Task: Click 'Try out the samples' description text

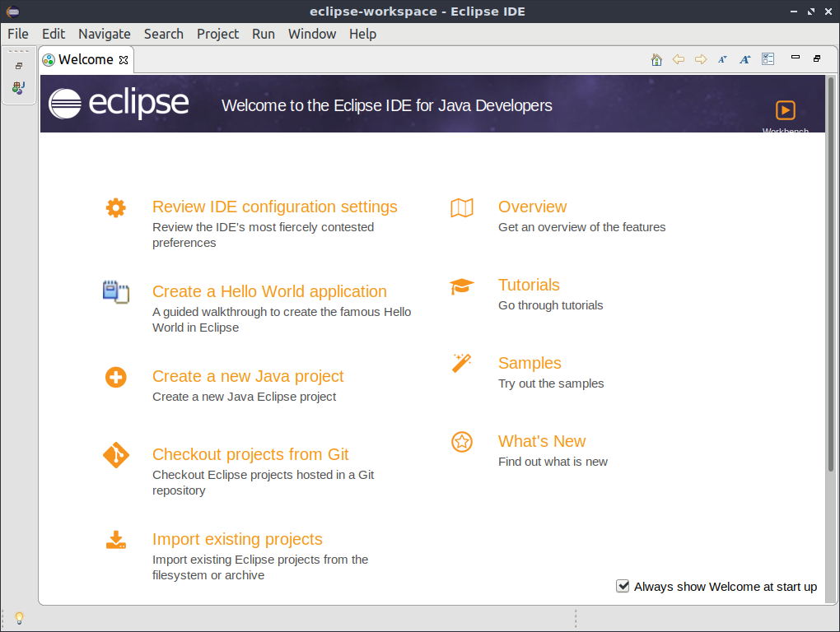Action: [551, 383]
